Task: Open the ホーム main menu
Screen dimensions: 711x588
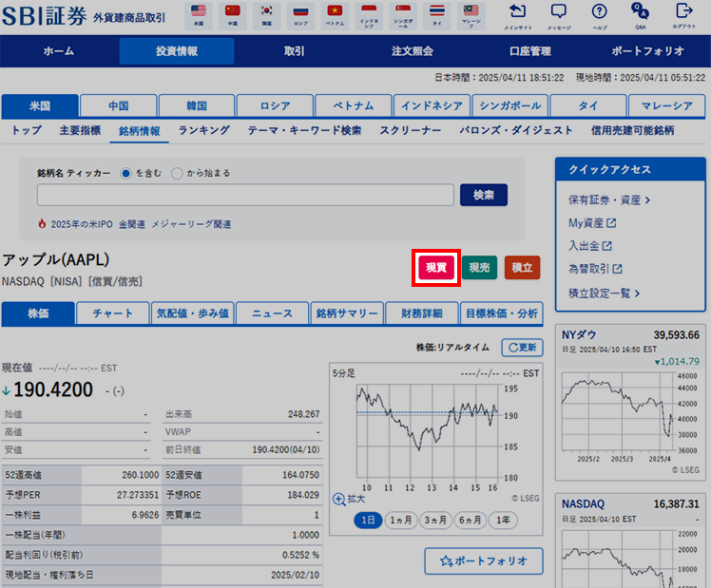Action: tap(59, 51)
